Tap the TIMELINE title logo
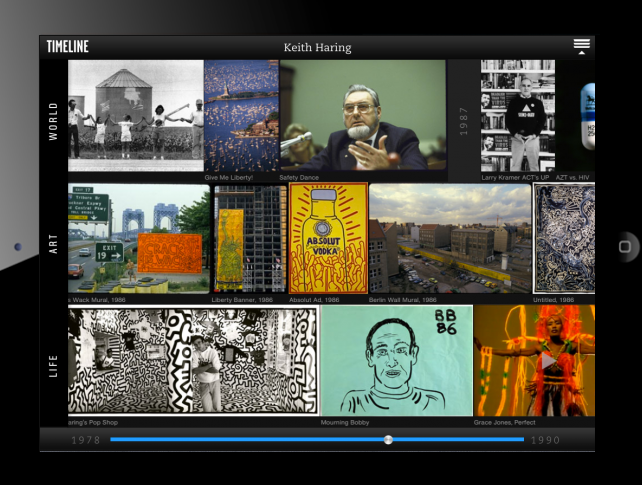 [x=68, y=47]
